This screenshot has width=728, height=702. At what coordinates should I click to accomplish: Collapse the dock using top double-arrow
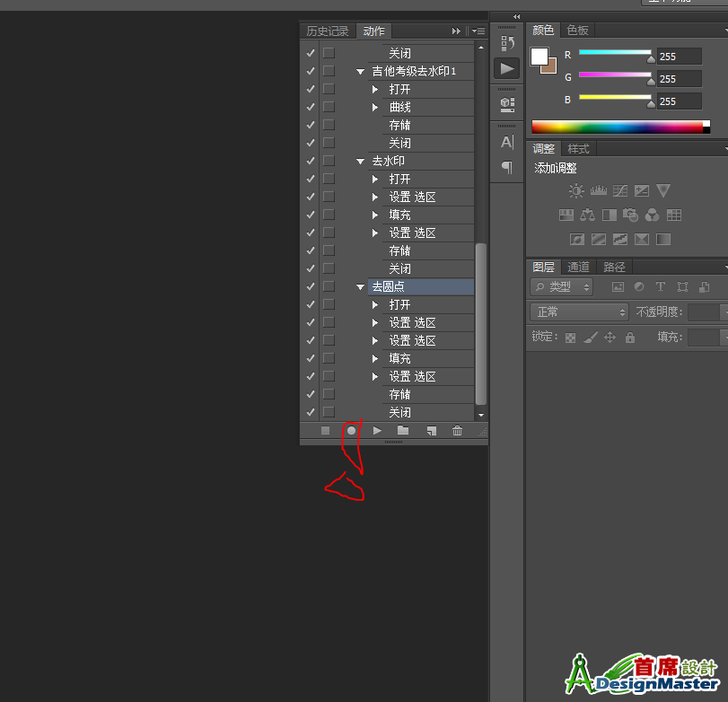(517, 17)
